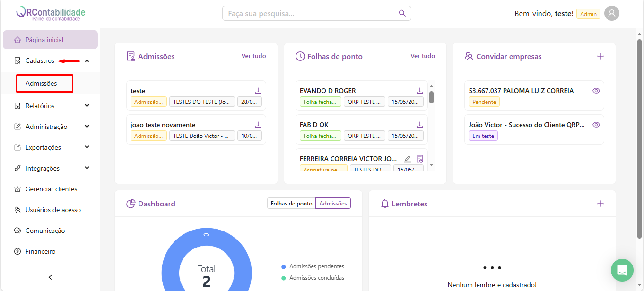Click plus icon in Convidar empresas

click(600, 56)
